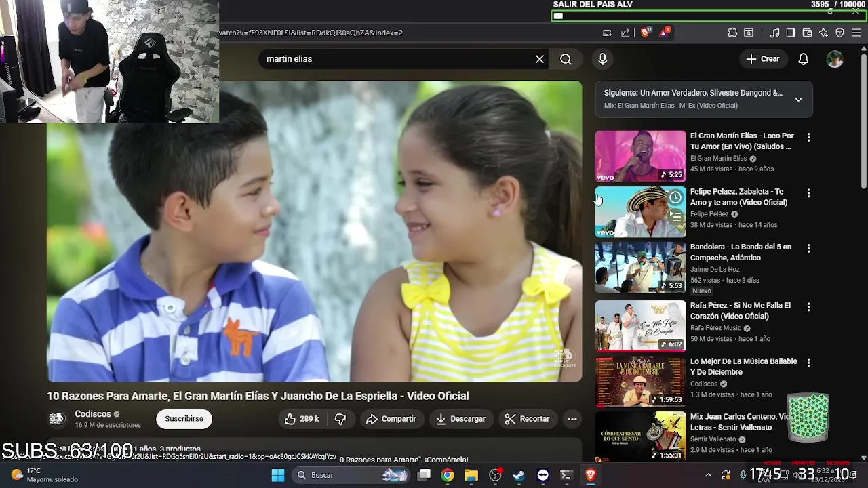Open Brave Leo AI sparkle icon
Image resolution: width=868 pixels, height=488 pixels.
pos(823,33)
